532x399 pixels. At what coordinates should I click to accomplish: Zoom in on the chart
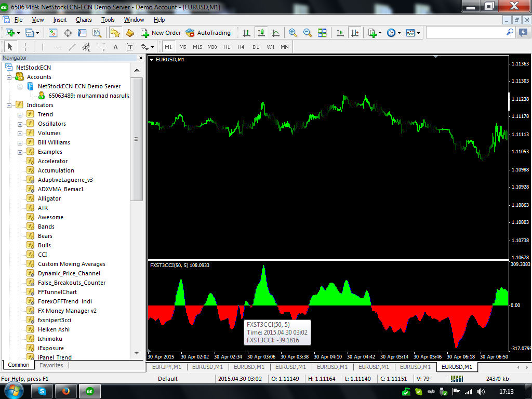pyautogui.click(x=293, y=33)
